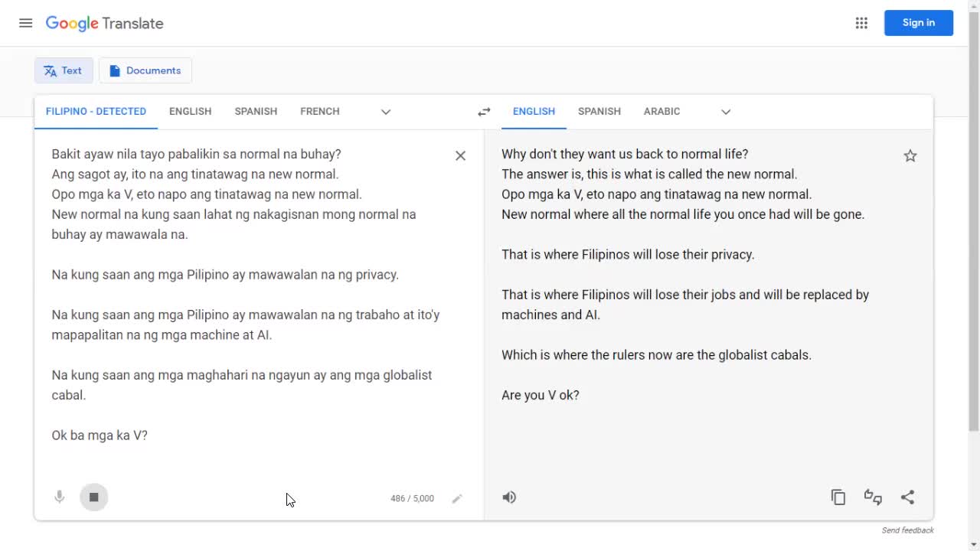Image resolution: width=980 pixels, height=551 pixels.
Task: Expand the source language list
Action: click(x=386, y=112)
